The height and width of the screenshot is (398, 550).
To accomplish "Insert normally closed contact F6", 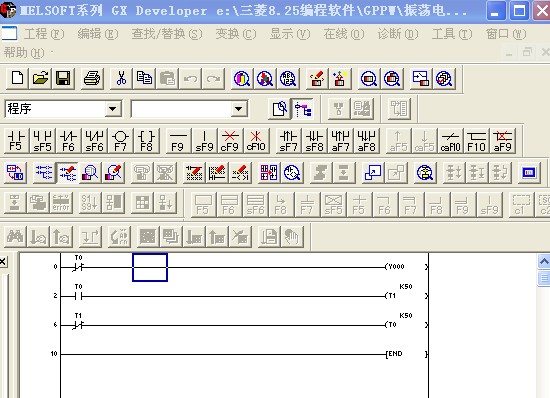I will 68,141.
